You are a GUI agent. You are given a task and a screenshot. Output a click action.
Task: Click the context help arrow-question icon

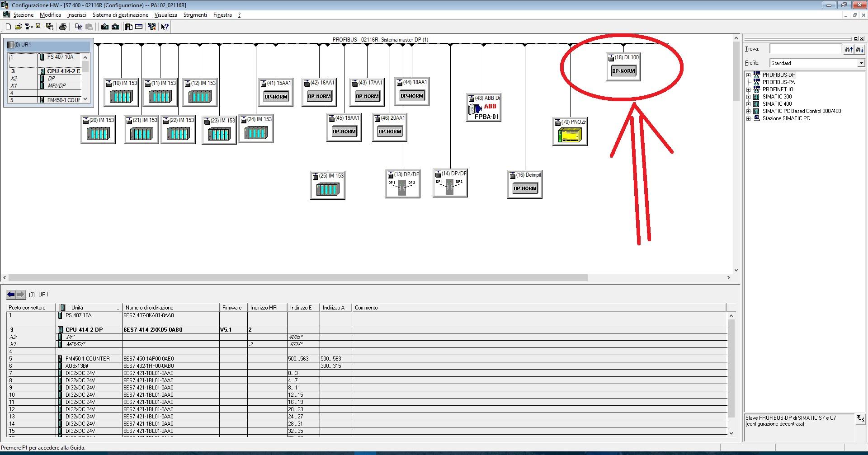point(165,27)
